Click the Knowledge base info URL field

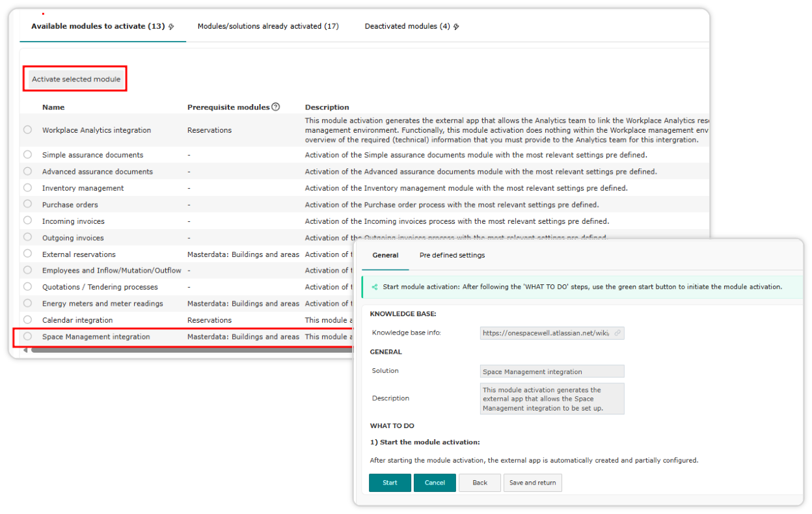[552, 332]
